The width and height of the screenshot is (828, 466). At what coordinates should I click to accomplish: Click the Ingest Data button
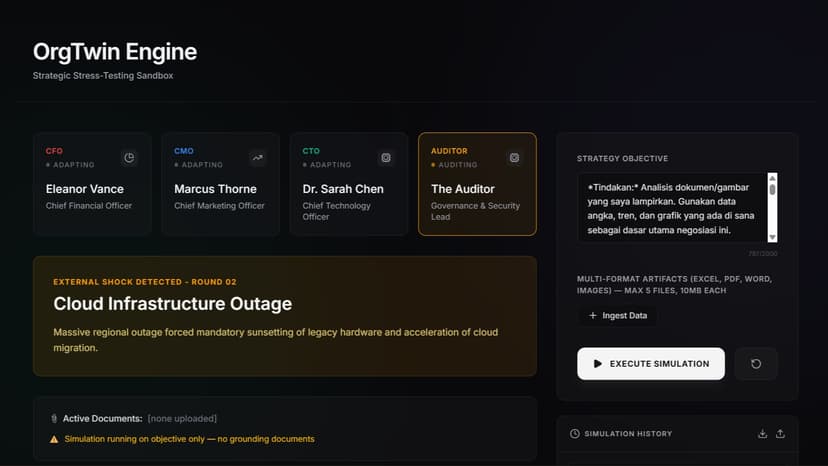click(617, 315)
